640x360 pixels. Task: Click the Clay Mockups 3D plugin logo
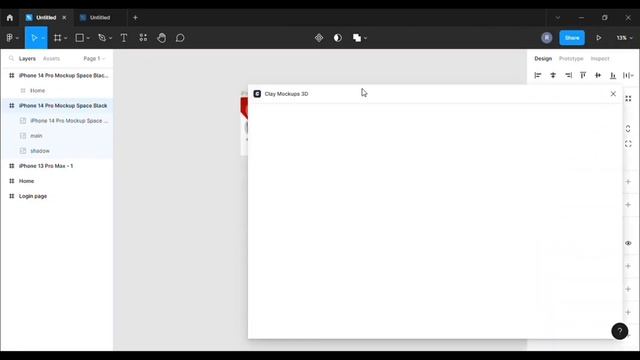pyautogui.click(x=257, y=94)
